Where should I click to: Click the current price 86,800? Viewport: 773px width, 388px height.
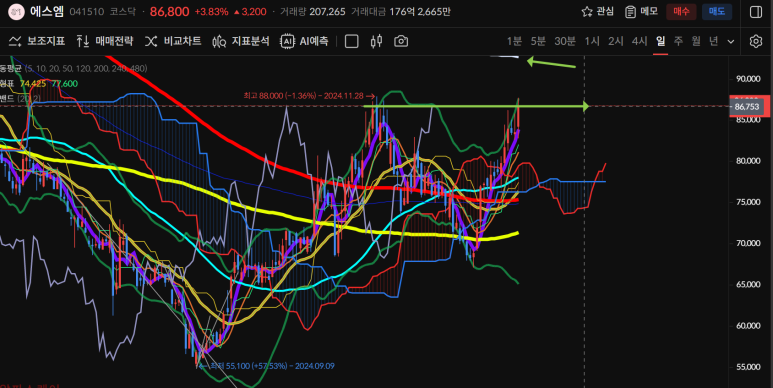[x=169, y=12]
